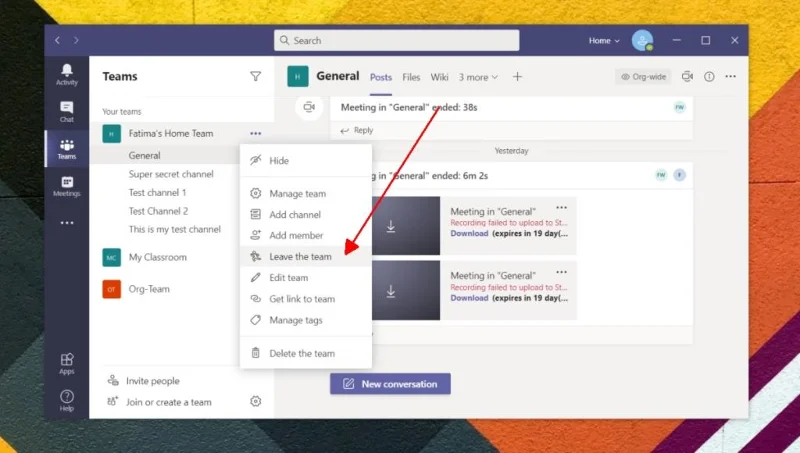Click the filter funnel icon in Teams

[x=256, y=77]
